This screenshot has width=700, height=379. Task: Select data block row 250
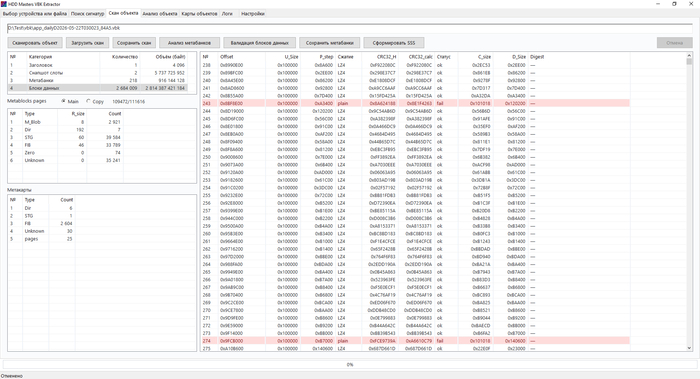point(415,157)
